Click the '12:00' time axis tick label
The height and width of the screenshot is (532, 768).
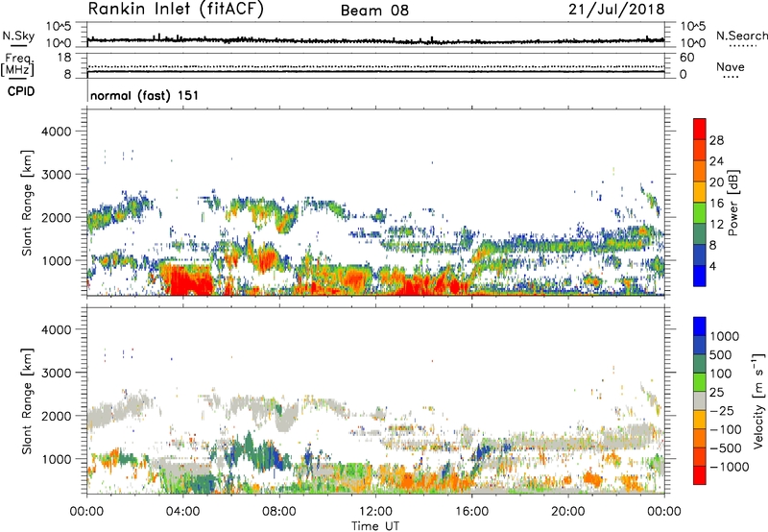click(375, 512)
